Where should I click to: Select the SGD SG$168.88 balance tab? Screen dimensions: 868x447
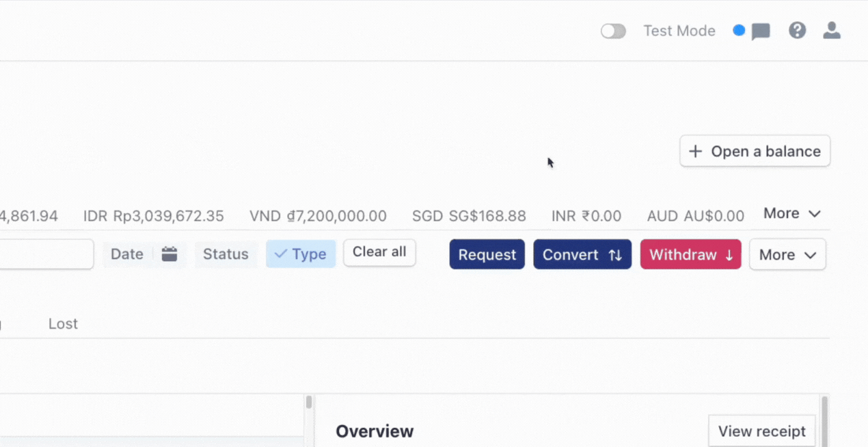pos(469,217)
